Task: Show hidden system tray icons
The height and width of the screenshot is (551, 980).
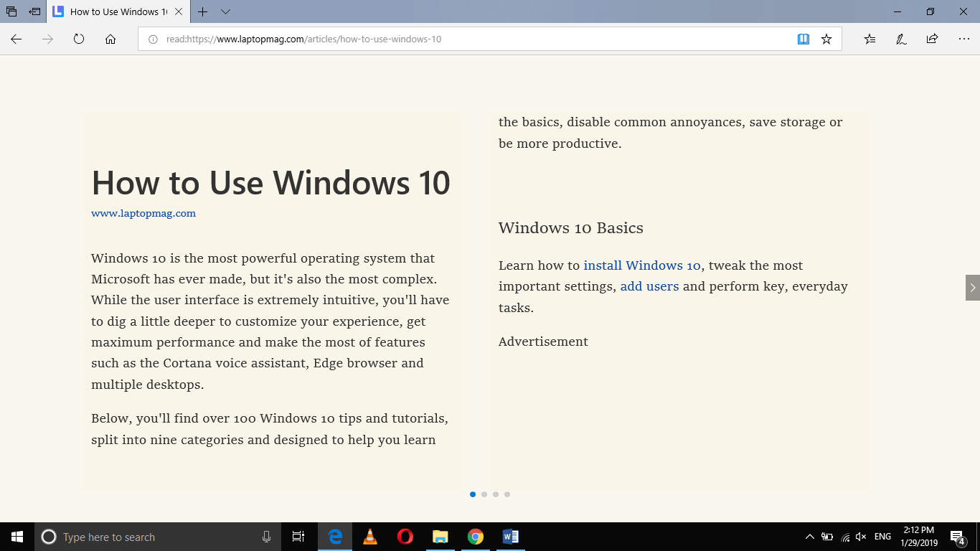Action: [x=810, y=537]
